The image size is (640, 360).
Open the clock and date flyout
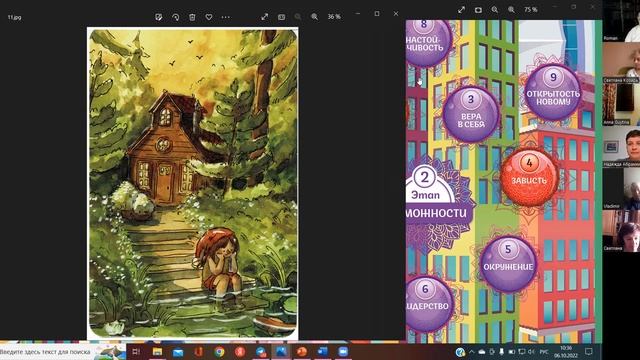coord(566,351)
